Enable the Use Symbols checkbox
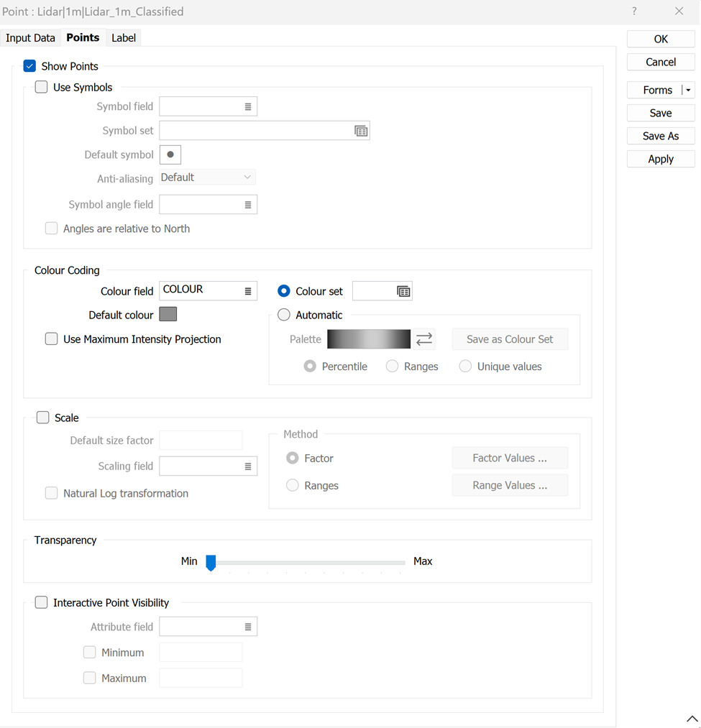This screenshot has width=701, height=728. pos(41,87)
